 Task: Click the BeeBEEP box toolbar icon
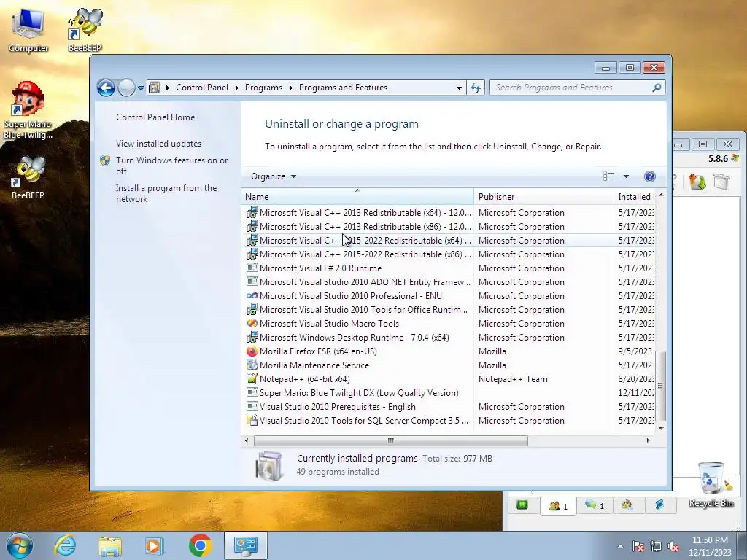721,182
